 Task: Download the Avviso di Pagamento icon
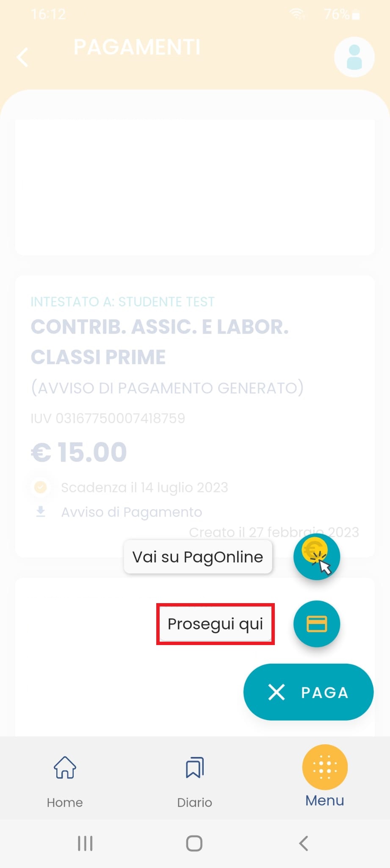point(41,512)
